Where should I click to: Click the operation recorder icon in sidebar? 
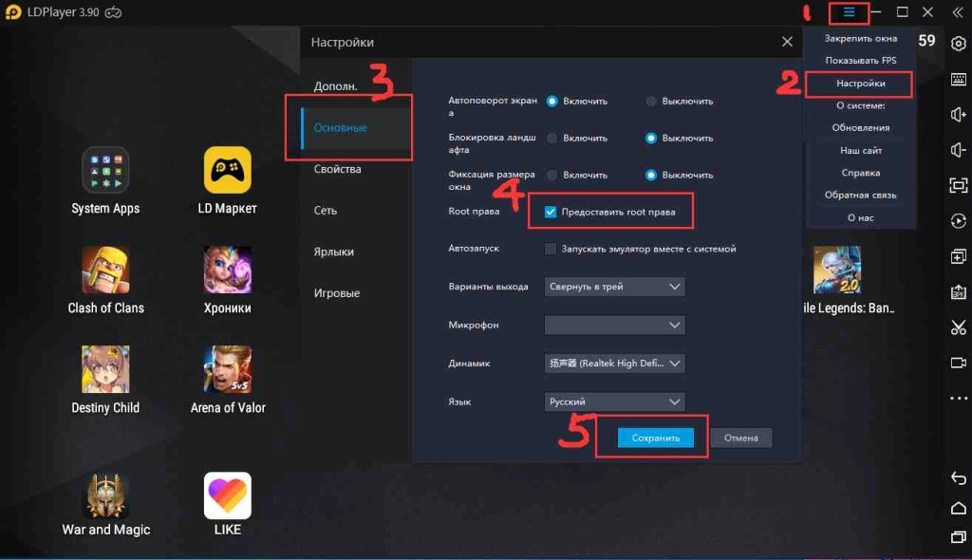pyautogui.click(x=959, y=222)
